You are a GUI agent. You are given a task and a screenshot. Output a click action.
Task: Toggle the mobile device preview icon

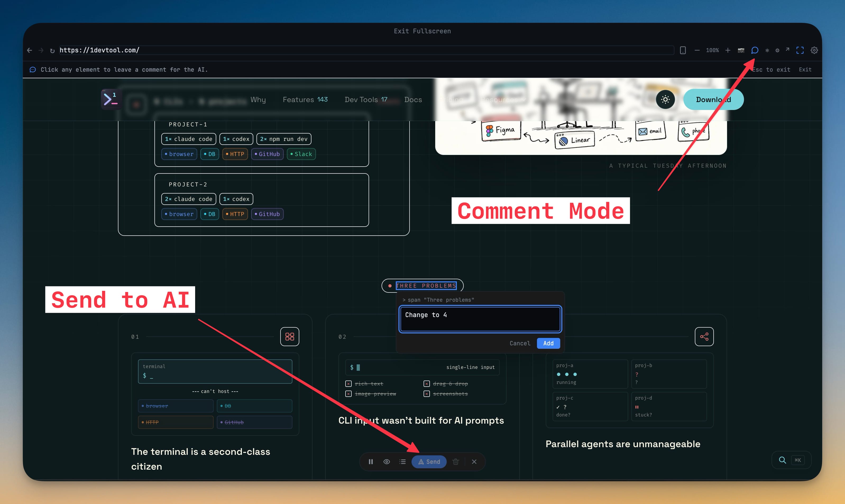tap(683, 50)
